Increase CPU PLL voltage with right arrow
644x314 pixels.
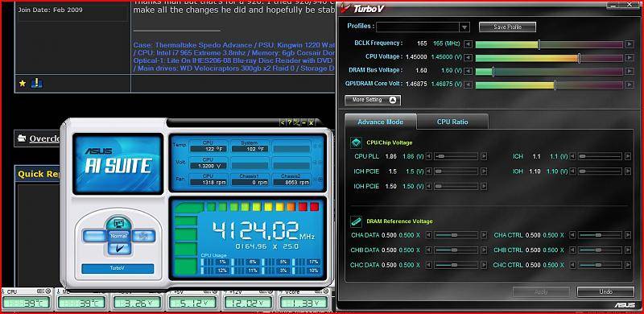click(x=484, y=156)
